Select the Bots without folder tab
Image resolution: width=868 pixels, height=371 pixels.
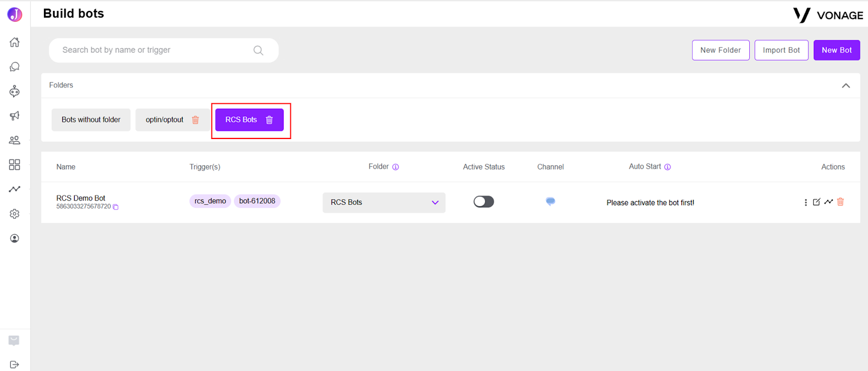click(x=91, y=120)
